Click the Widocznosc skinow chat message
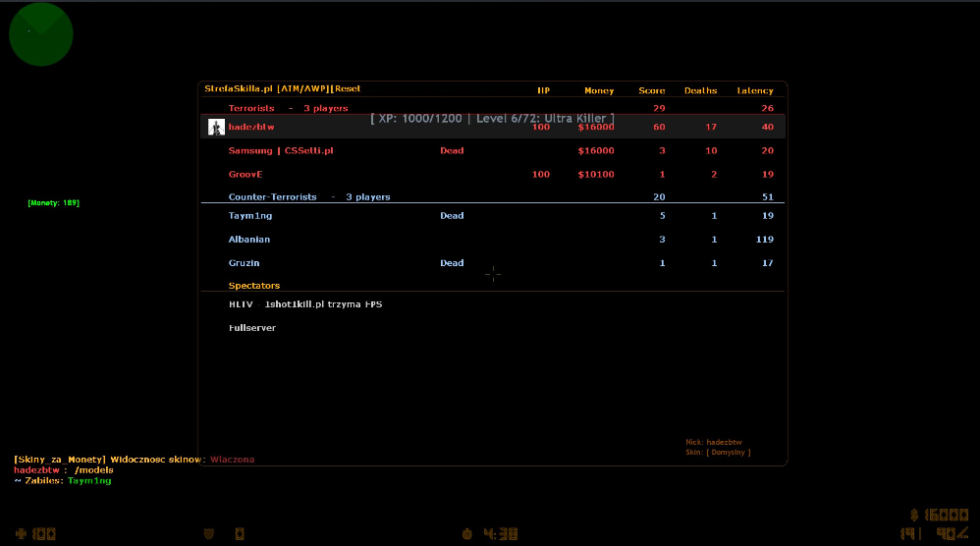 pyautogui.click(x=135, y=460)
